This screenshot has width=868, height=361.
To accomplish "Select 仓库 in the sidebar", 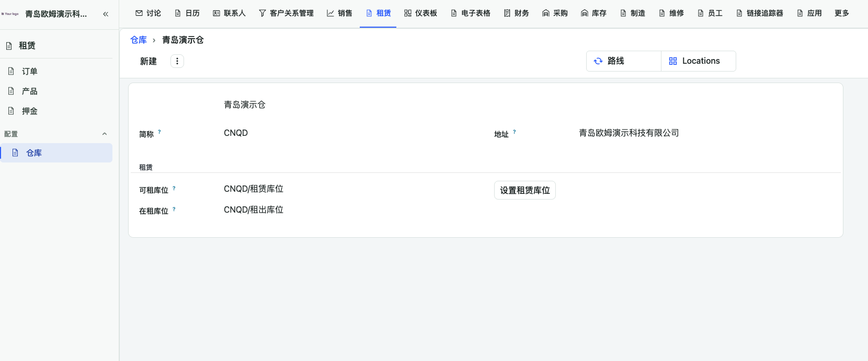I will click(x=56, y=153).
